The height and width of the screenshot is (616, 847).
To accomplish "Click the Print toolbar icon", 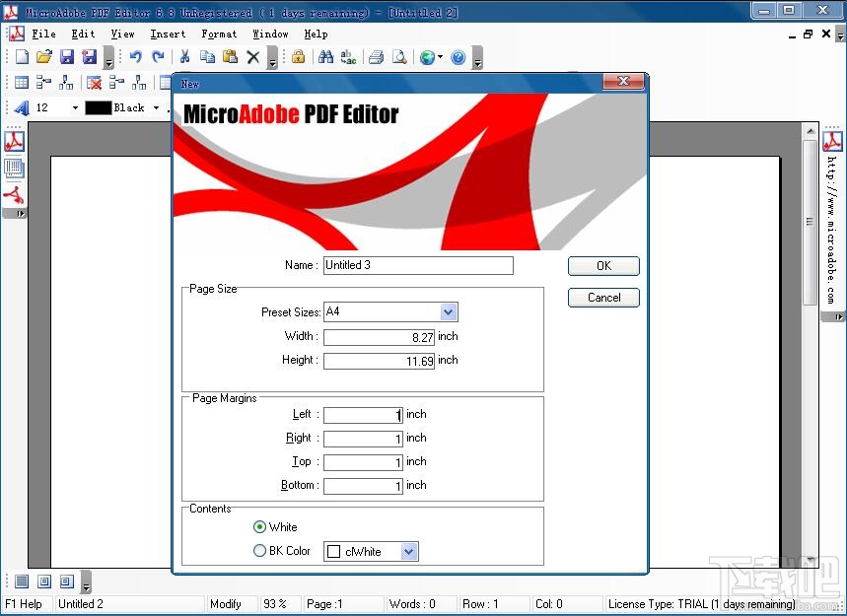I will [x=376, y=58].
